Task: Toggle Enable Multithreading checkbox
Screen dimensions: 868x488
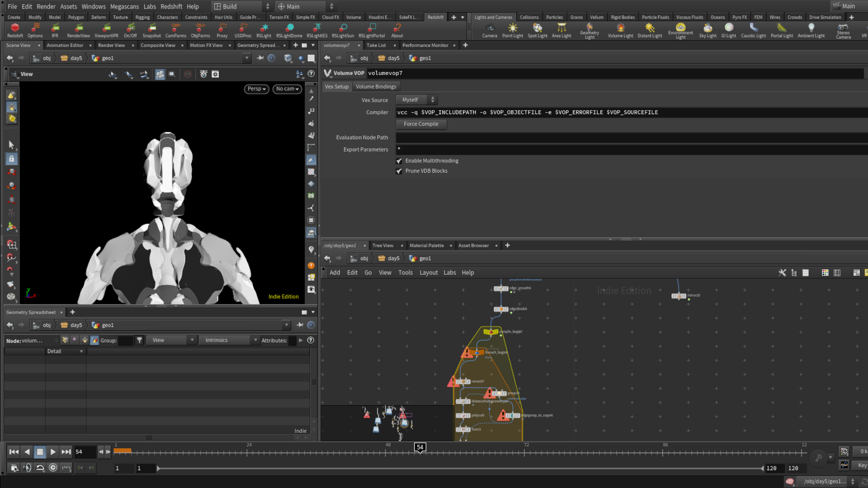Action: click(399, 161)
